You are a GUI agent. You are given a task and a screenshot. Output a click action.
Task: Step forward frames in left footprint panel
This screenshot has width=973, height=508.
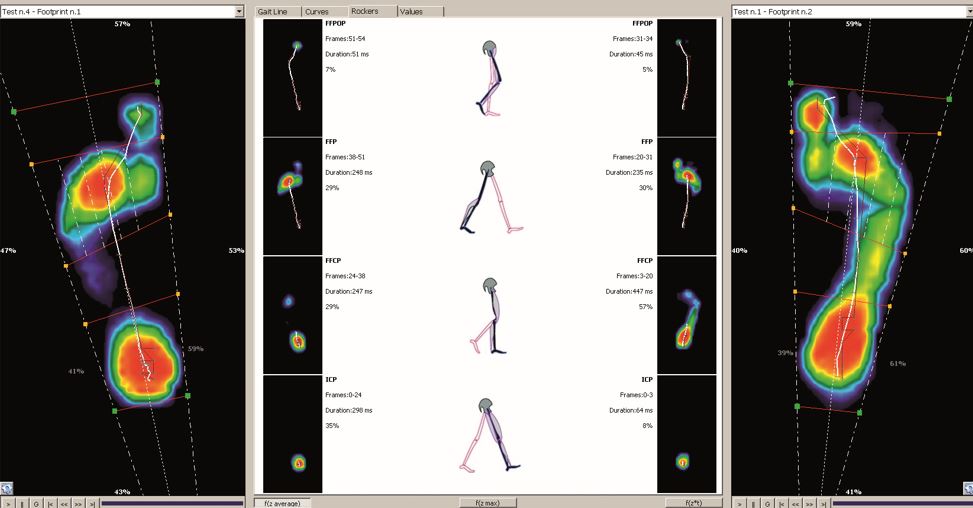point(78,504)
